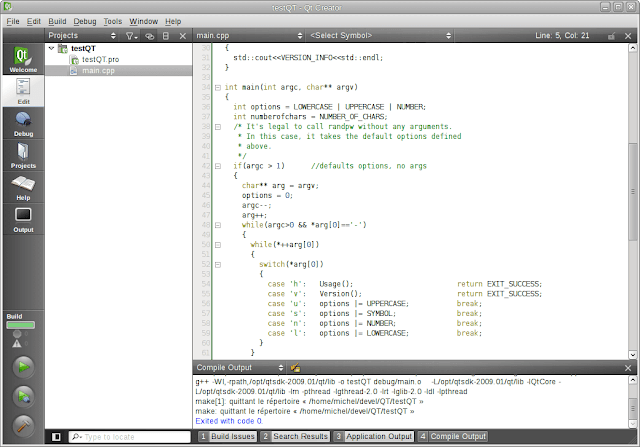This screenshot has width=640, height=447.
Task: Click the editor lock/read-only icon
Action: tap(611, 36)
